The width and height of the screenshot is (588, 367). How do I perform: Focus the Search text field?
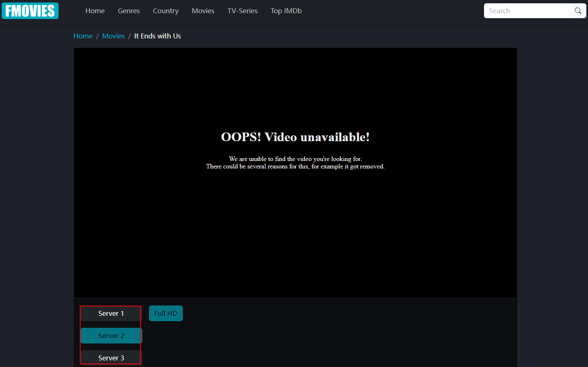(x=527, y=11)
